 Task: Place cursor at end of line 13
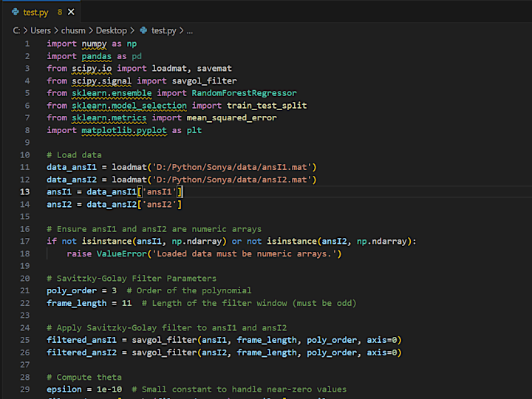[x=183, y=192]
